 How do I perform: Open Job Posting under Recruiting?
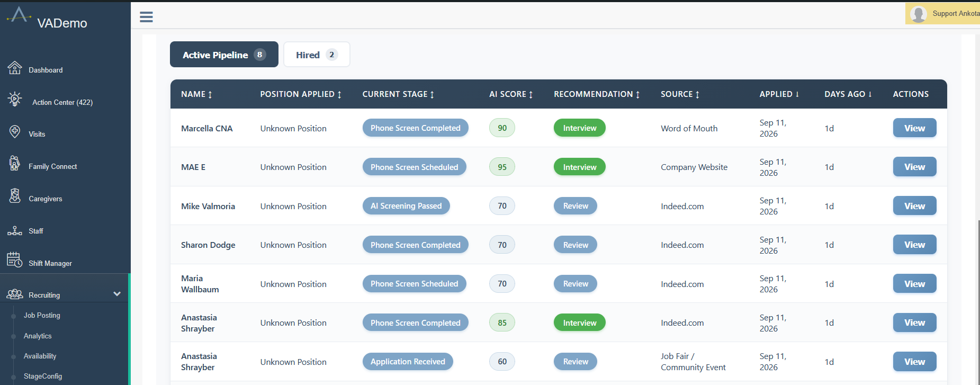[42, 315]
